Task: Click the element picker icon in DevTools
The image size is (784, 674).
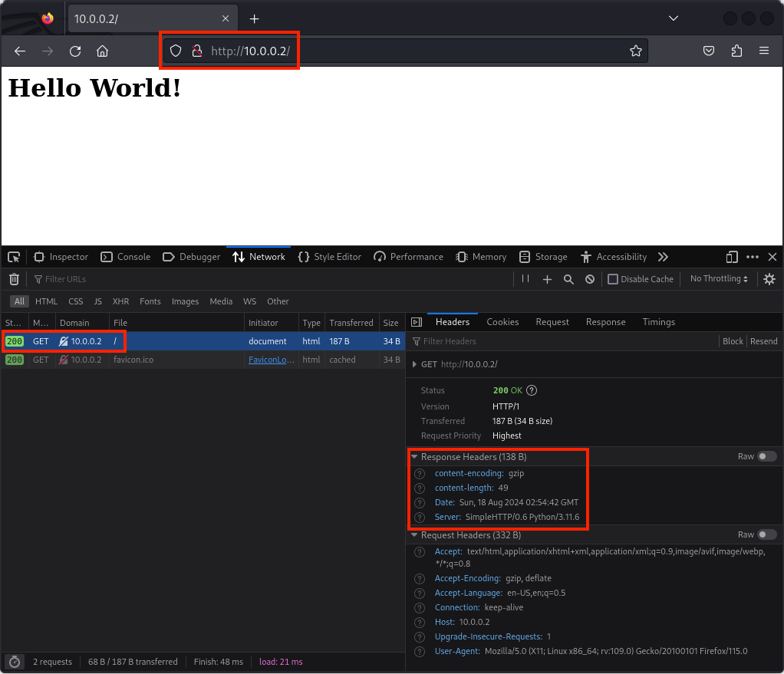Action: (14, 257)
